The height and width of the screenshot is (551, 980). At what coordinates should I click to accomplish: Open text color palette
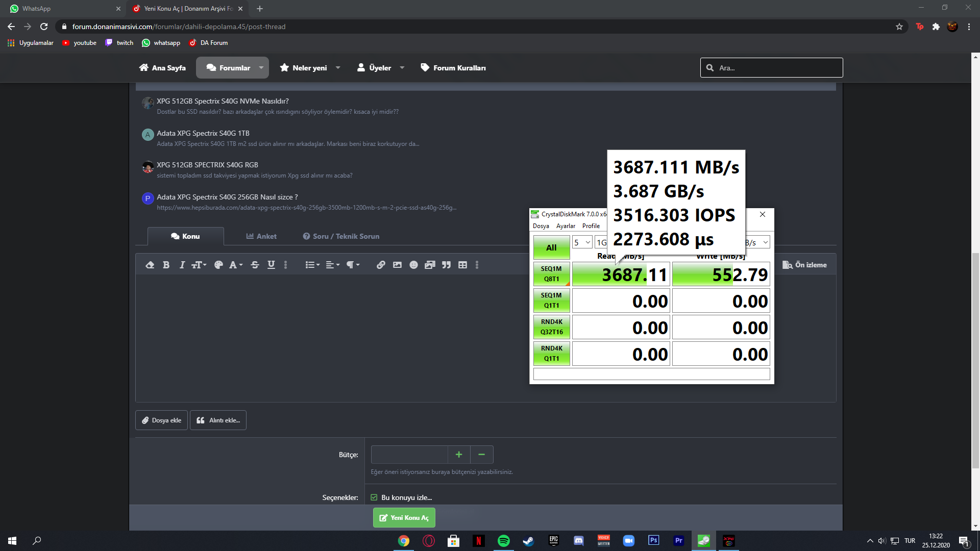click(218, 265)
